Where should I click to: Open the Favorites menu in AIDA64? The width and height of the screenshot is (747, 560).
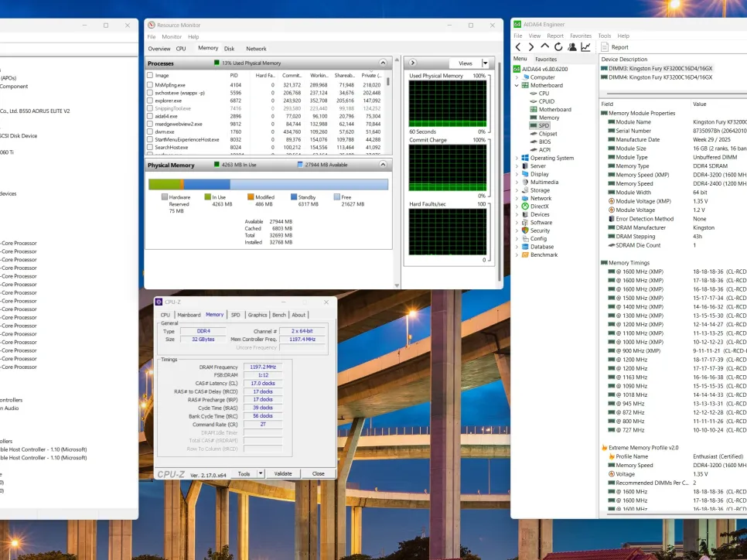pos(580,36)
